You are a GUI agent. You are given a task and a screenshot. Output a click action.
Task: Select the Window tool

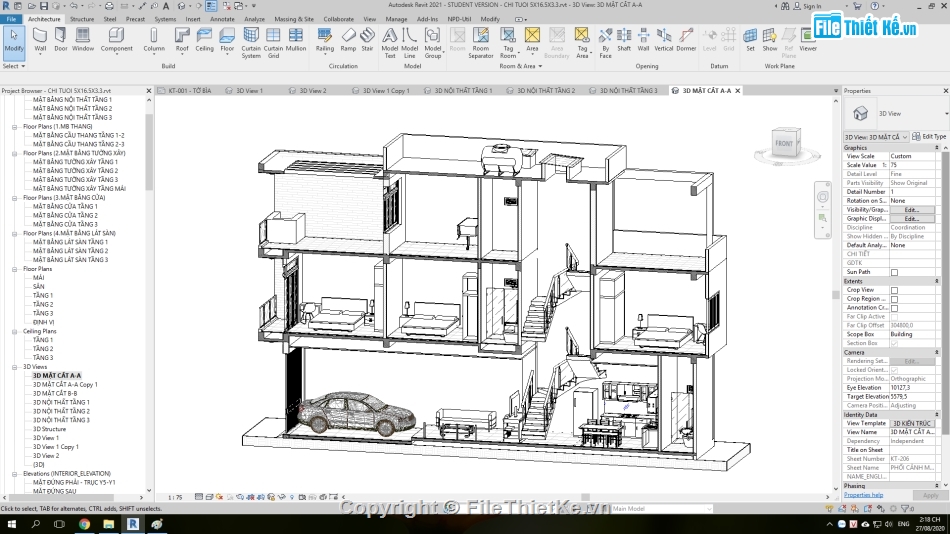click(x=83, y=40)
